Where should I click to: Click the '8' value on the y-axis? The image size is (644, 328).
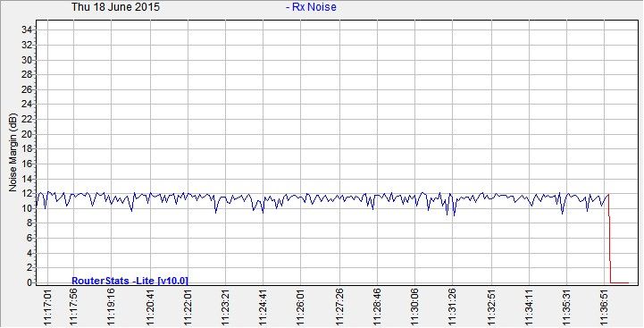pyautogui.click(x=30, y=223)
